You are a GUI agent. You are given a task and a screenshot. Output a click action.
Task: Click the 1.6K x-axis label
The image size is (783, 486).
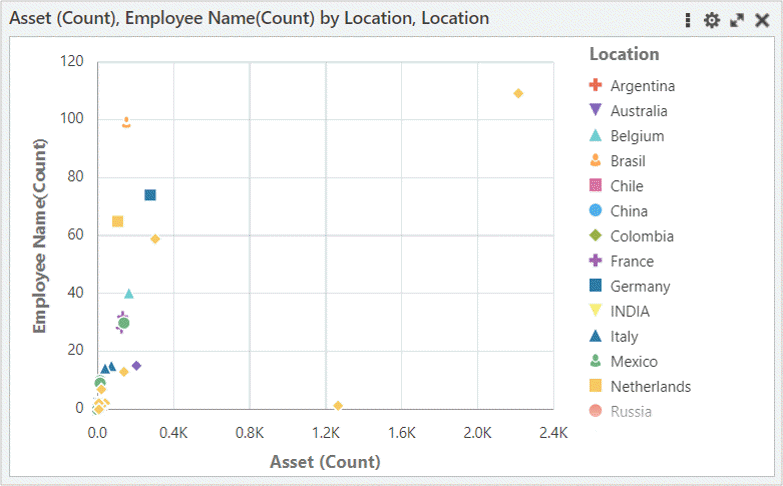(401, 433)
